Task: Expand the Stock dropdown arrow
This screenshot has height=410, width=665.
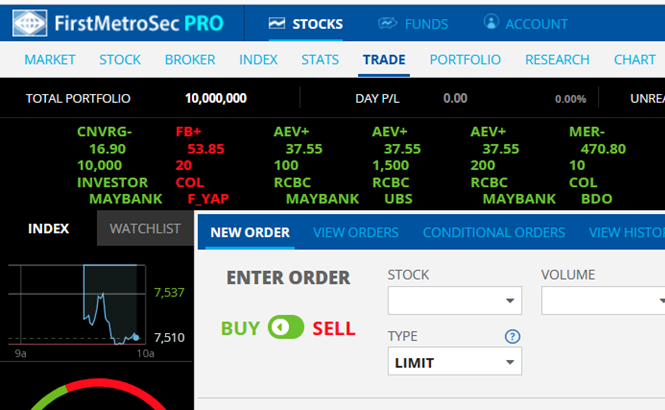Action: tap(510, 301)
